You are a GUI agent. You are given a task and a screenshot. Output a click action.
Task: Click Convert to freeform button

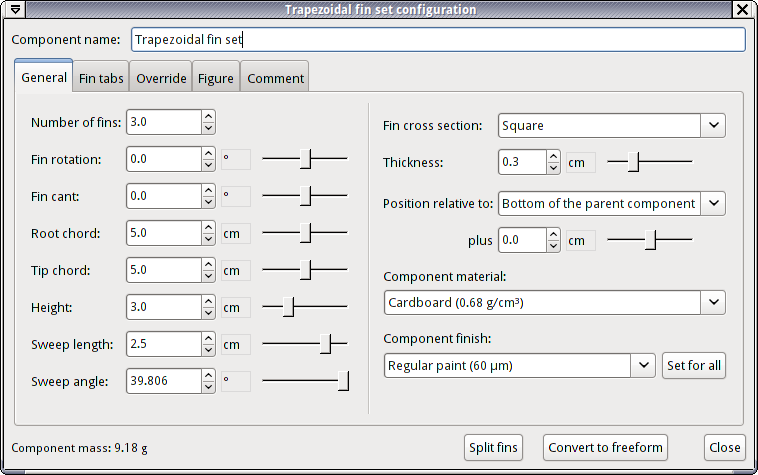606,447
